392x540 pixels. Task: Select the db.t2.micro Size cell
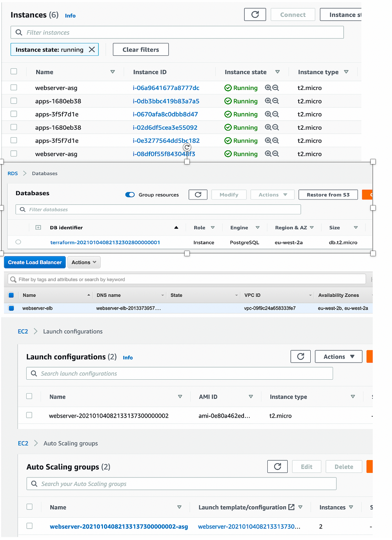point(343,242)
